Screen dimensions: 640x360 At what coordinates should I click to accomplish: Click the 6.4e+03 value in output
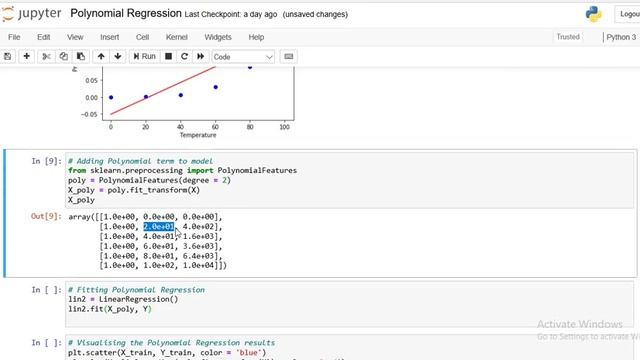tap(198, 256)
